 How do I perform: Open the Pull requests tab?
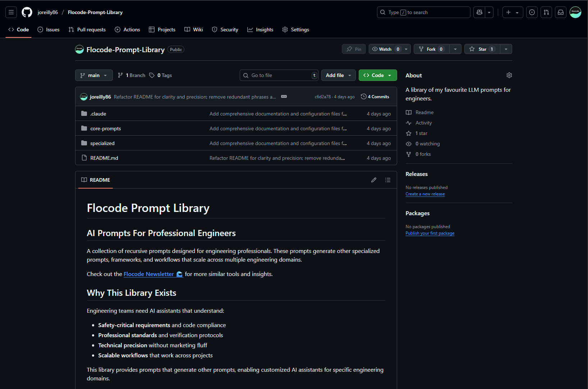(87, 30)
